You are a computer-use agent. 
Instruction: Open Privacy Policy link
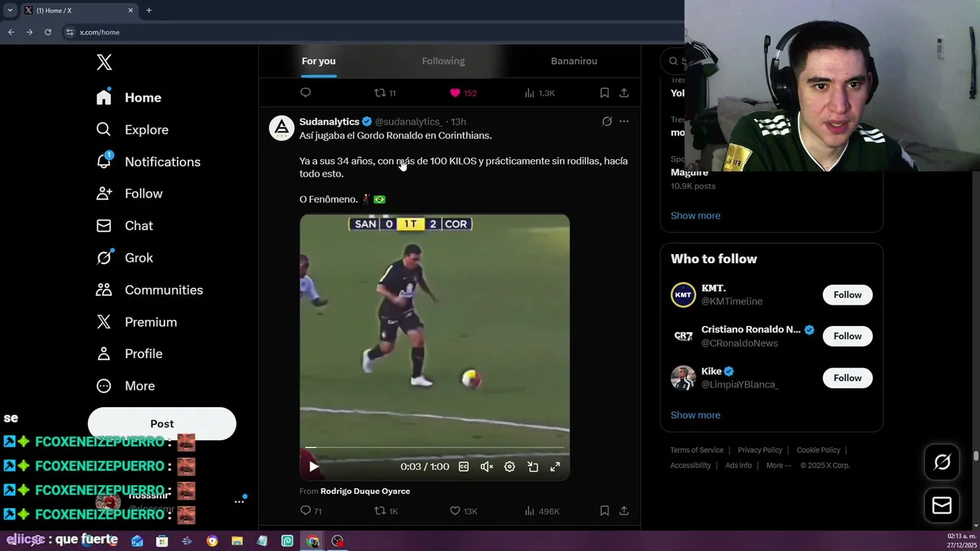(x=759, y=450)
